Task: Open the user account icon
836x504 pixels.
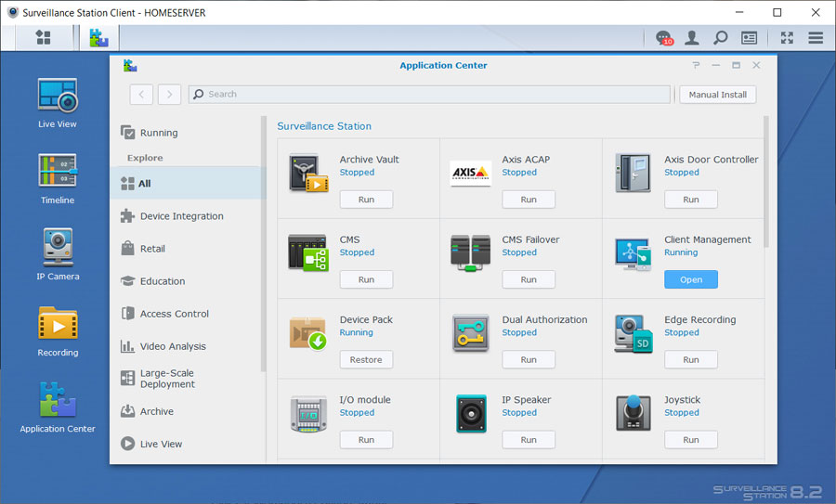Action: (x=692, y=38)
